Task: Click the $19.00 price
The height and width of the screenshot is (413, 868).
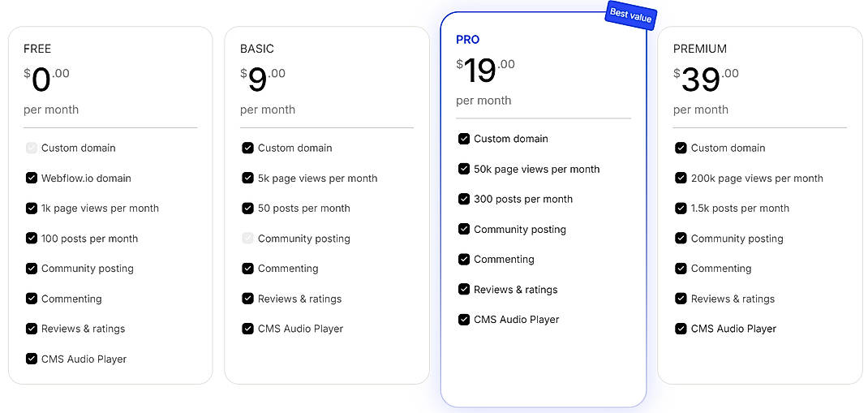Action: (x=485, y=70)
